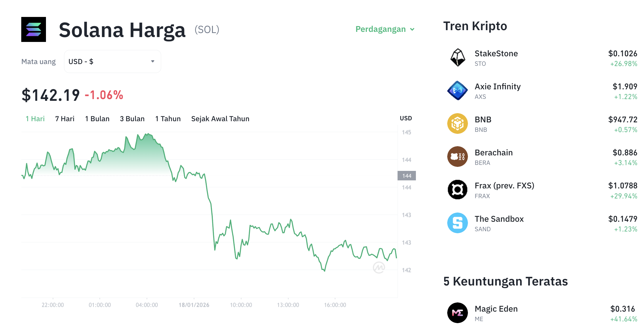
Task: Click the USD axis label above the chart
Action: coord(406,118)
